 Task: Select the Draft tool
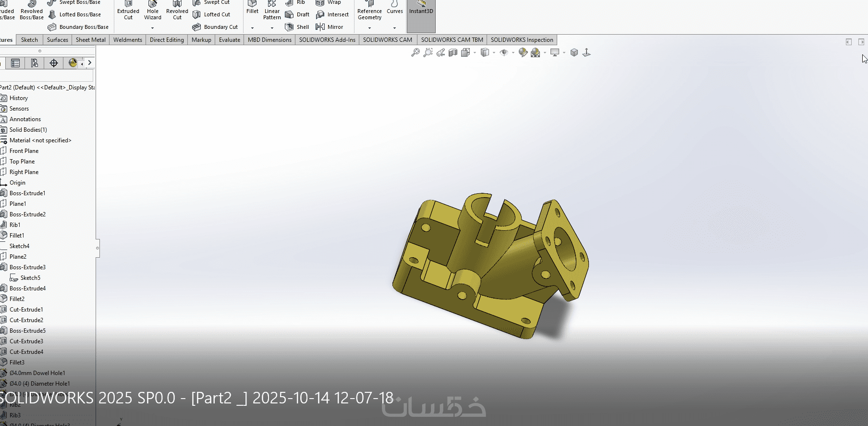(x=297, y=14)
